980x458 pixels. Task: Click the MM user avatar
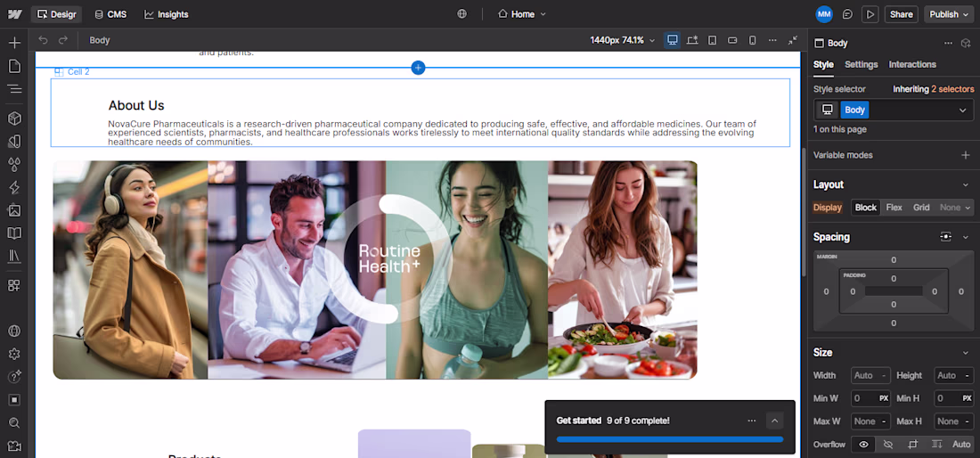click(x=824, y=14)
